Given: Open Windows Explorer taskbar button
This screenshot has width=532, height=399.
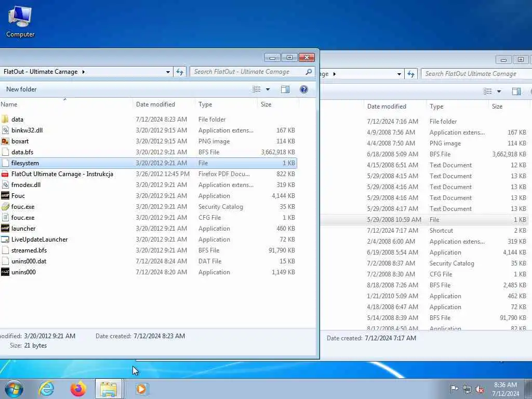Looking at the screenshot, I should tap(109, 389).
